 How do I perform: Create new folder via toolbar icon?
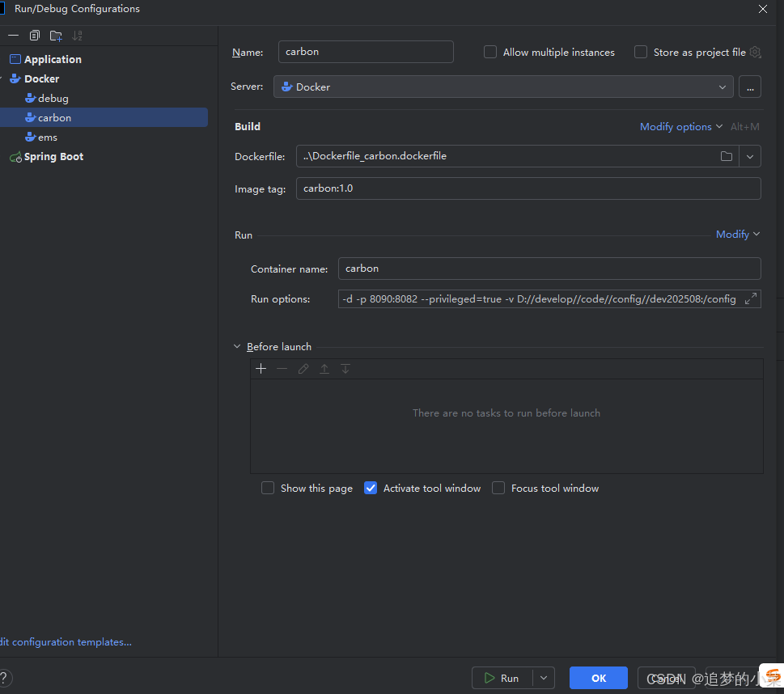pos(56,36)
